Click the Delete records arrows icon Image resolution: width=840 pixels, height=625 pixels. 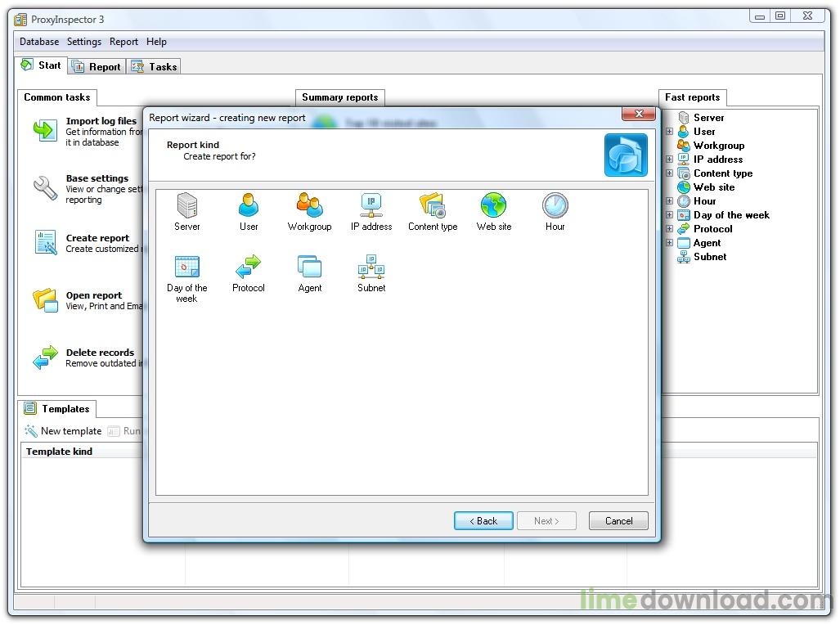45,357
